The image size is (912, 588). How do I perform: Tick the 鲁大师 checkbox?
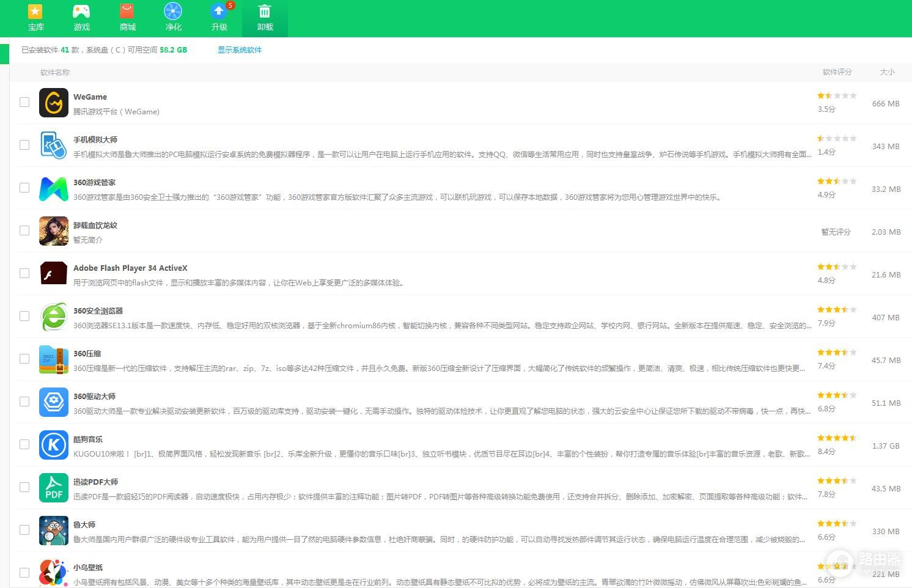point(24,530)
